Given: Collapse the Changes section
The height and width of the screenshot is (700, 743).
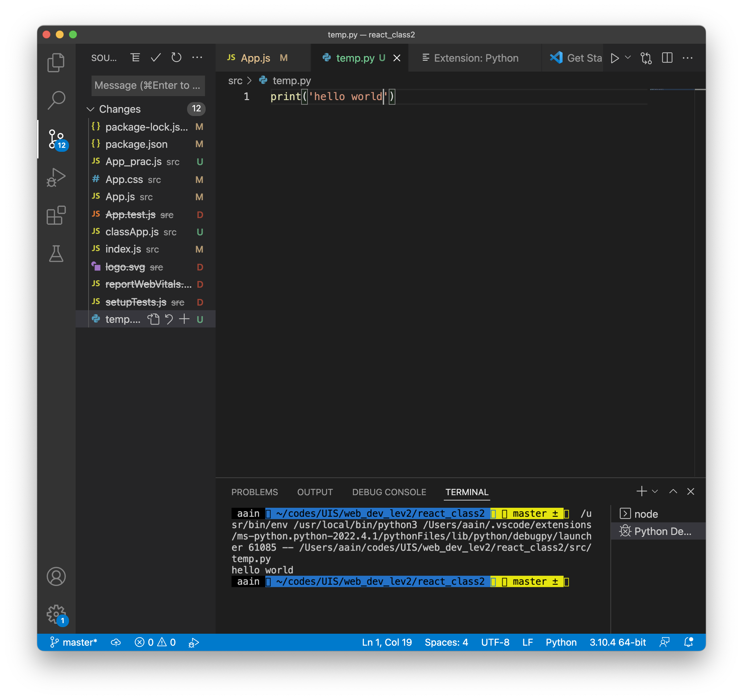Looking at the screenshot, I should (x=91, y=109).
